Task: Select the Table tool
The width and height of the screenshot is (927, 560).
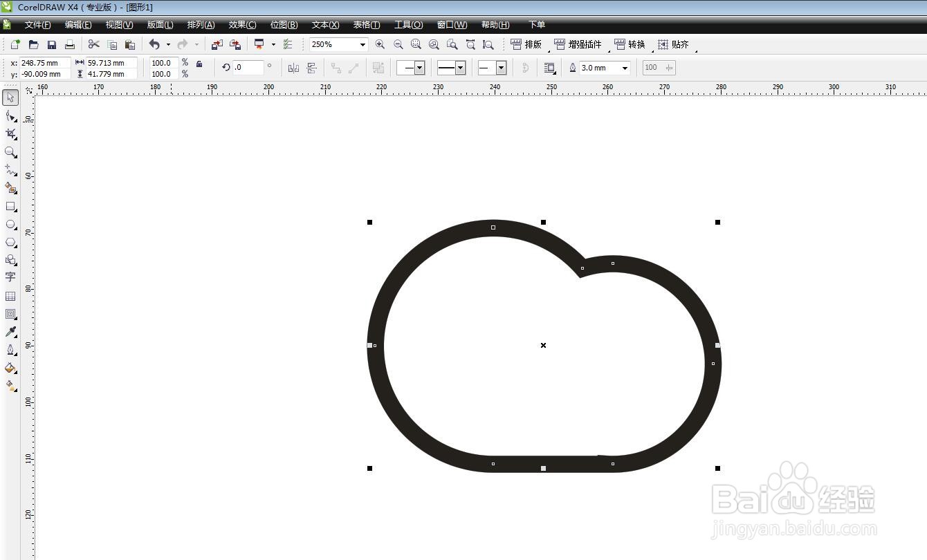Action: pyautogui.click(x=10, y=296)
